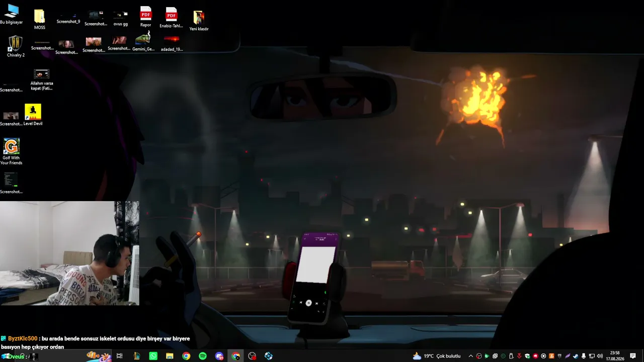Open the Chrome icon left of Spotify

(x=186, y=356)
